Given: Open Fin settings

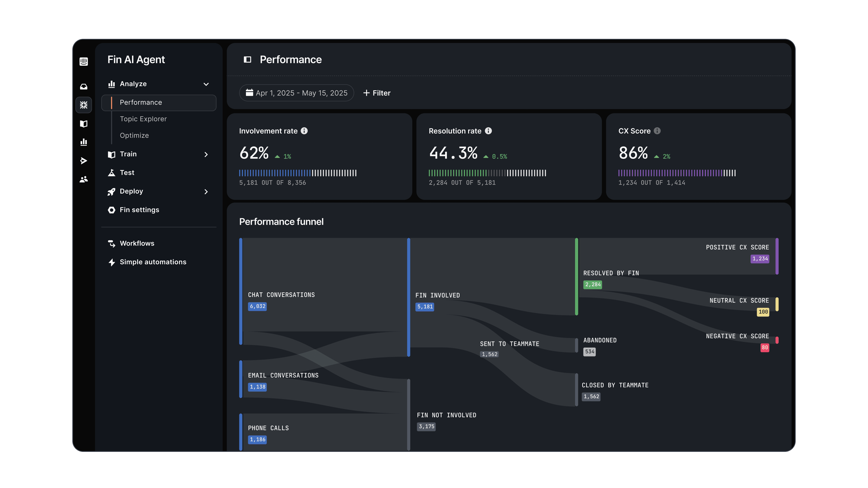Looking at the screenshot, I should [139, 209].
